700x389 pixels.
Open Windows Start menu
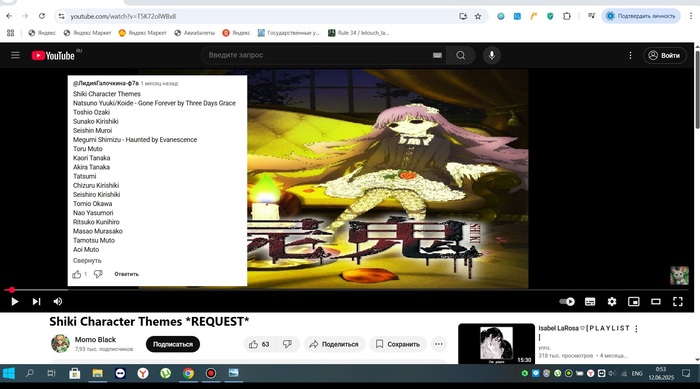click(8, 373)
